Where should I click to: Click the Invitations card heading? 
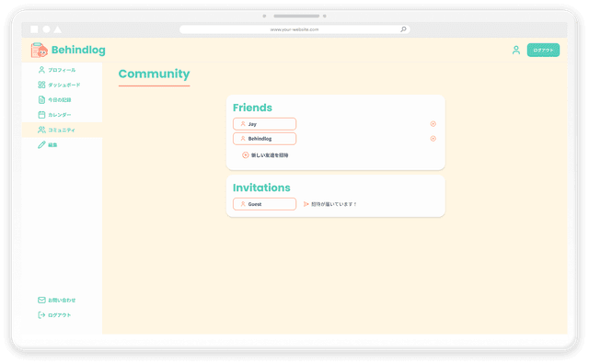(261, 188)
